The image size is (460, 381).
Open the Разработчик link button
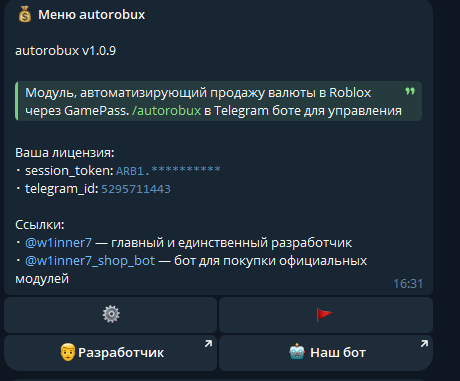(x=111, y=353)
